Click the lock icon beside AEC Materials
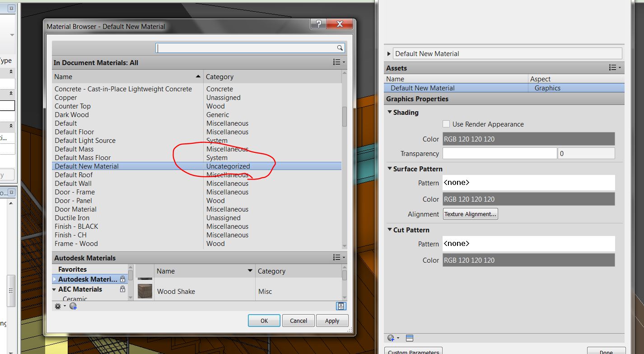The image size is (644, 354). [x=122, y=289]
